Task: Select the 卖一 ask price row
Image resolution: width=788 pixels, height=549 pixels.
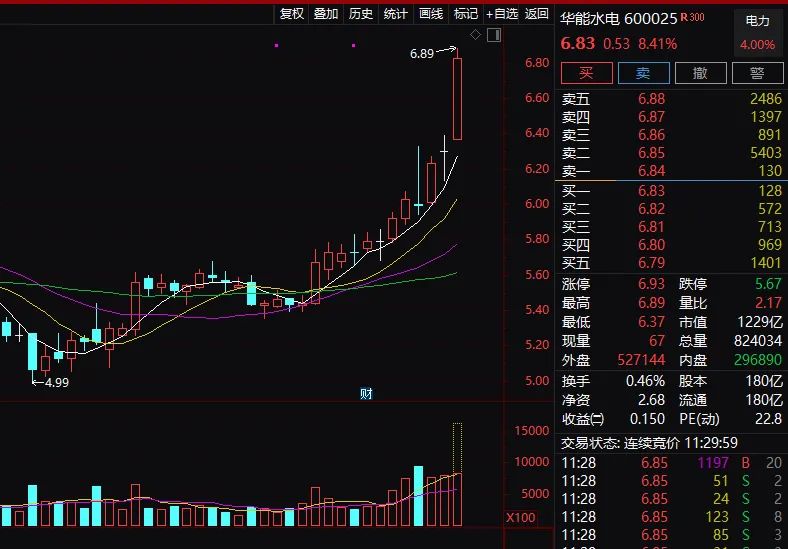Action: click(x=670, y=171)
